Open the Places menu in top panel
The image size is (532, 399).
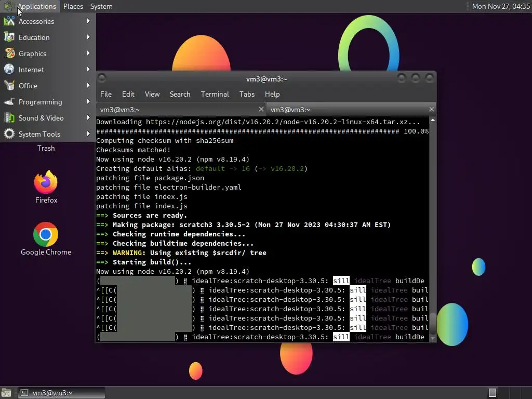[73, 6]
